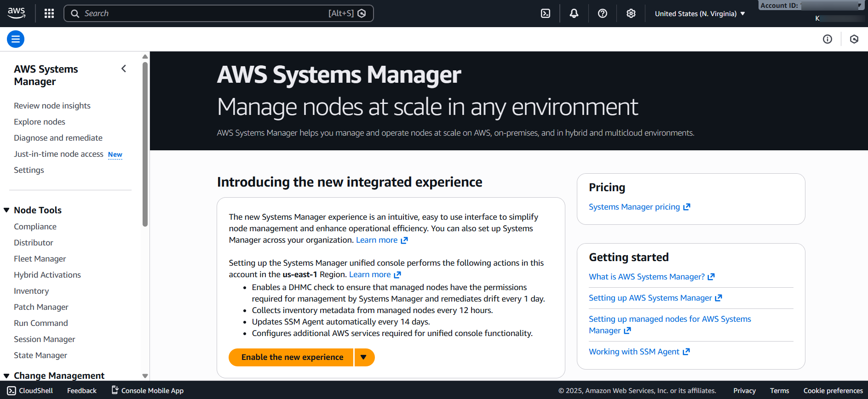Open Patch Manager
The height and width of the screenshot is (399, 868).
tap(41, 307)
